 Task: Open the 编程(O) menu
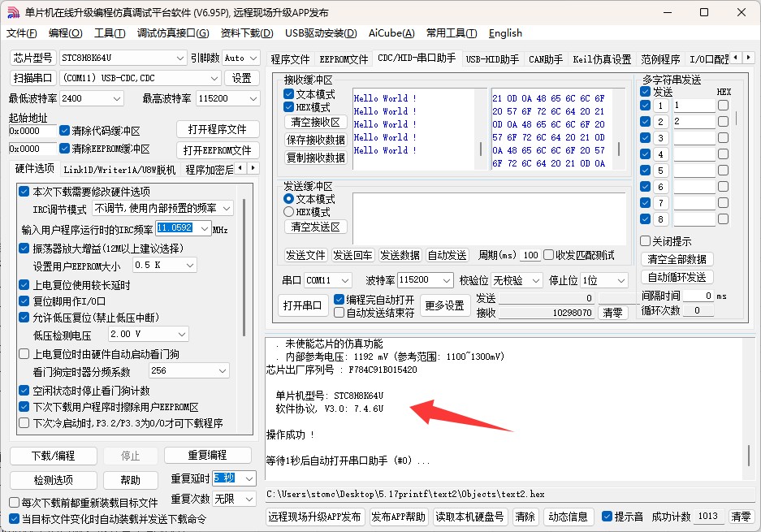[x=66, y=33]
